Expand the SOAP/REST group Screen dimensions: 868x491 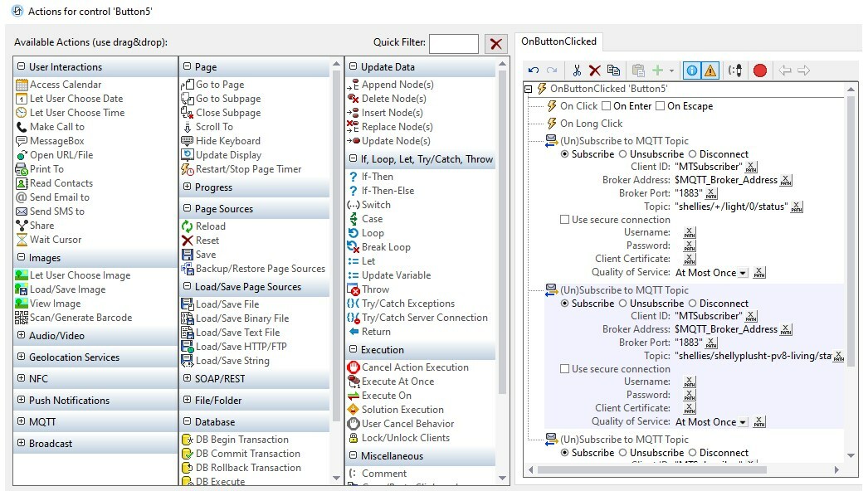[187, 378]
